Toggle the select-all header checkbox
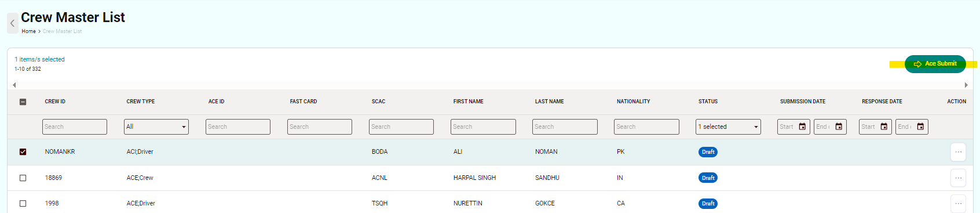 [x=23, y=102]
